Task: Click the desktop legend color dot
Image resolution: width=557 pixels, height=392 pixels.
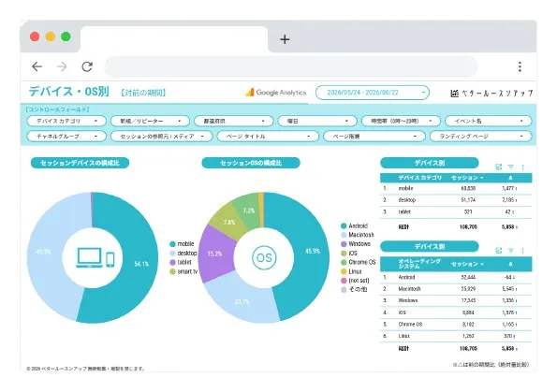Action: (172, 254)
